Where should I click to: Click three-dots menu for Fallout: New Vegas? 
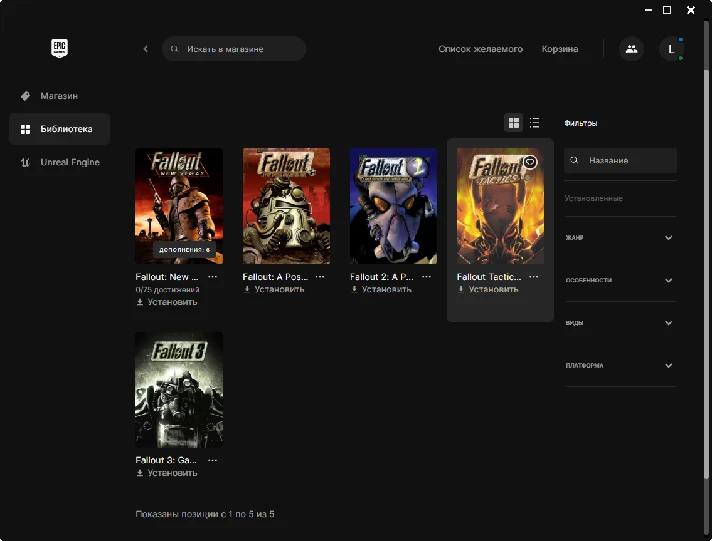[x=212, y=276]
